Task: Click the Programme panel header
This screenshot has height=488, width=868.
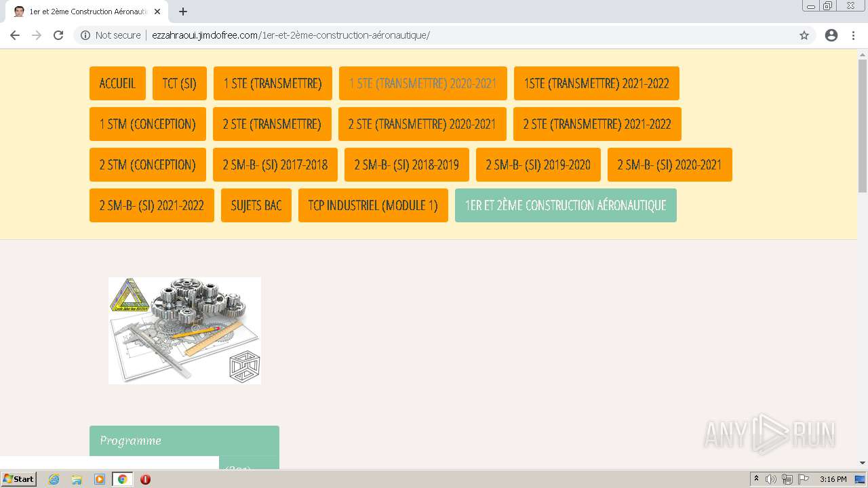Action: tap(184, 441)
